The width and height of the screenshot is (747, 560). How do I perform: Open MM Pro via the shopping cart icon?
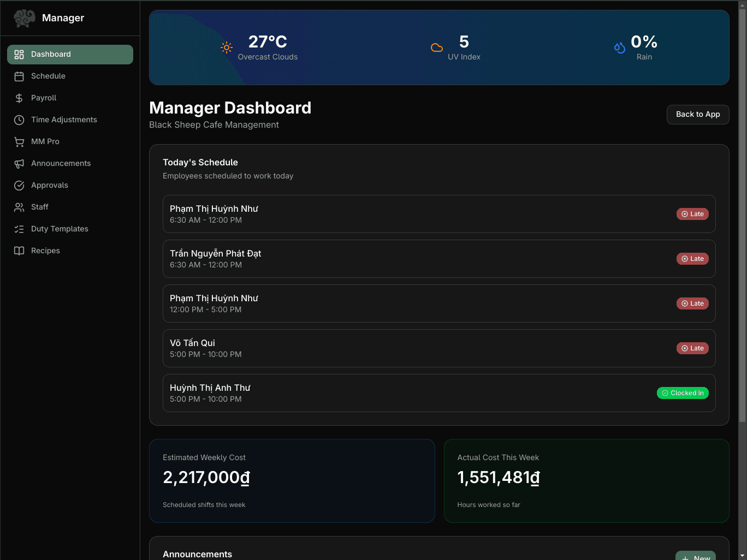pos(19,141)
